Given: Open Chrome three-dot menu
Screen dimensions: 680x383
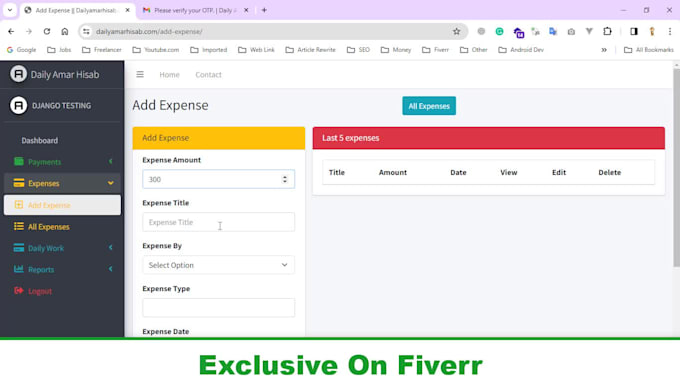Looking at the screenshot, I should [670, 31].
